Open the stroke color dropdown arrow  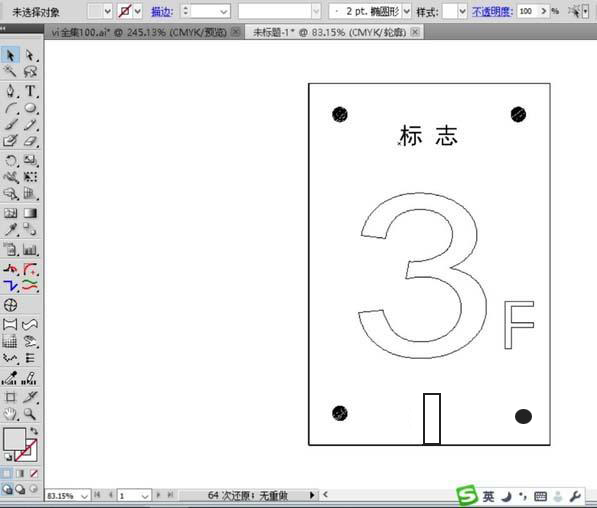138,12
